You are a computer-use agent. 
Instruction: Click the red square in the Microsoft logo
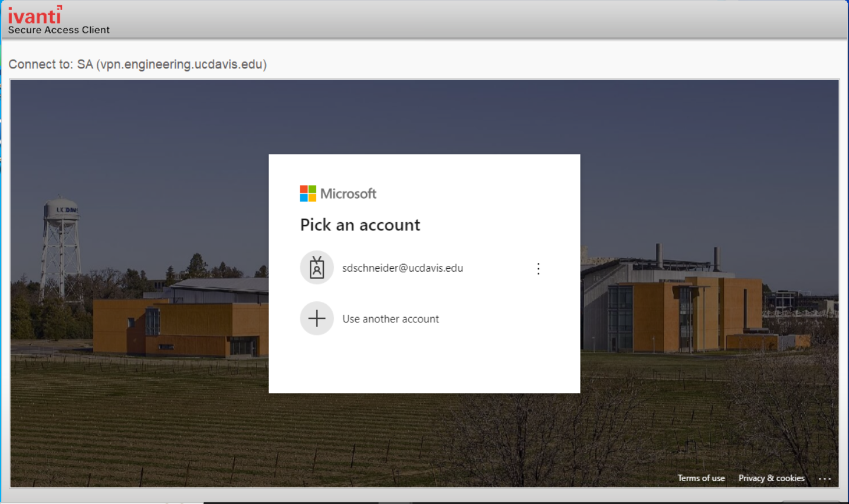click(303, 189)
